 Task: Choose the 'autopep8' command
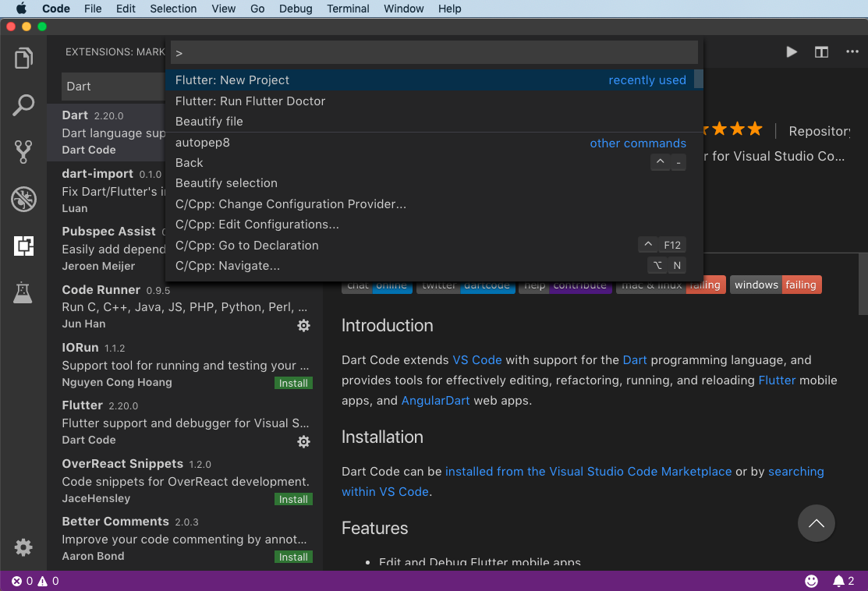point(430,143)
